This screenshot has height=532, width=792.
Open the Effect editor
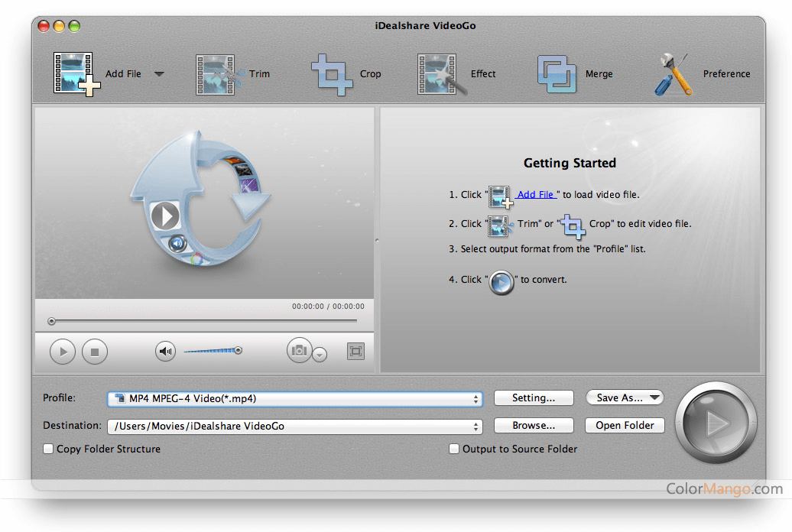[x=437, y=73]
